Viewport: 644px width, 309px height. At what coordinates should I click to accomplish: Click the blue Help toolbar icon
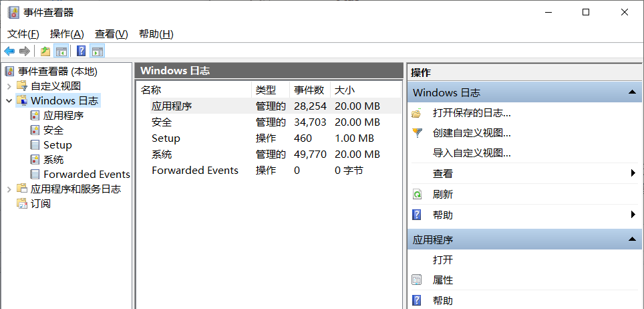[82, 51]
